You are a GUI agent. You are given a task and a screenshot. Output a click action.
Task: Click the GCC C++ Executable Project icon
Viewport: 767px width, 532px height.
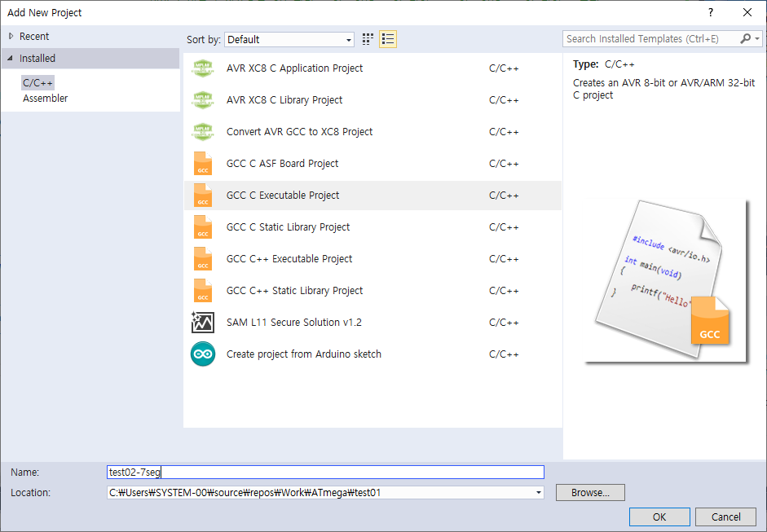click(x=203, y=258)
